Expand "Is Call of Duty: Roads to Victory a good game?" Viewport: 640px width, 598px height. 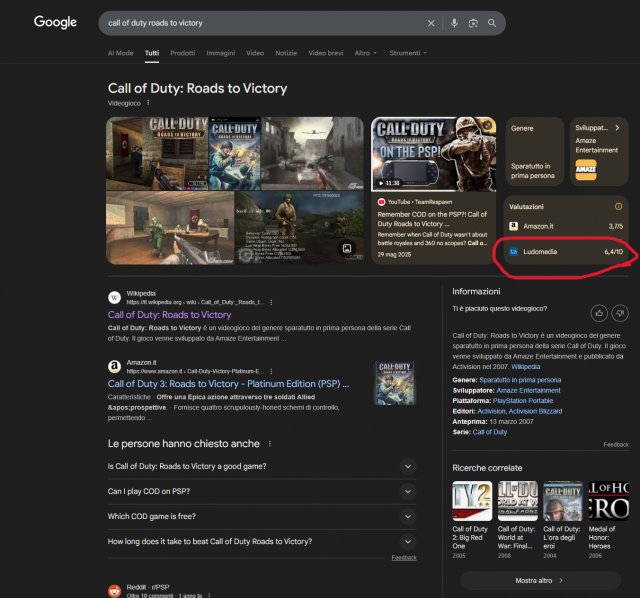[x=407, y=466]
